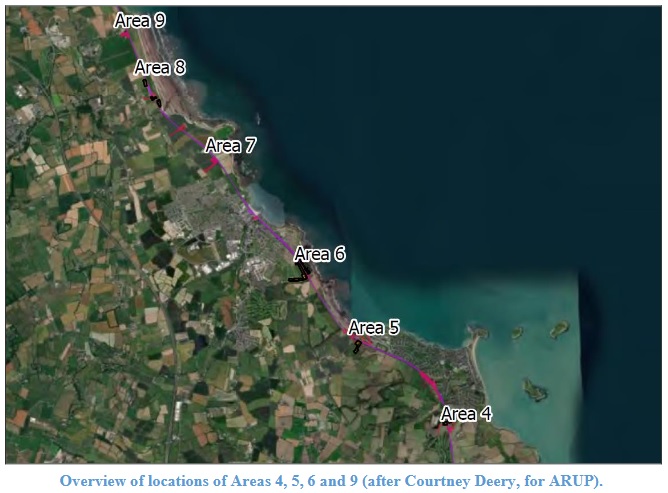
Task: Select the pink marker beneath Area 7 label
Action: tap(215, 160)
